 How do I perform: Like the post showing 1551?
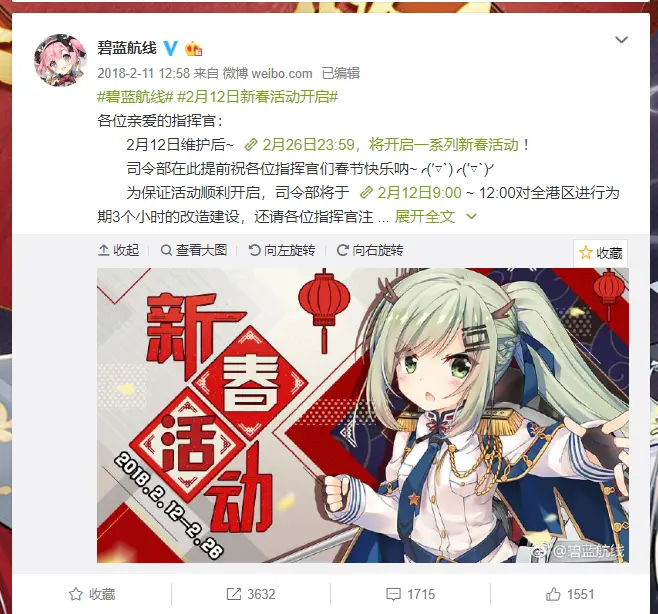click(570, 594)
